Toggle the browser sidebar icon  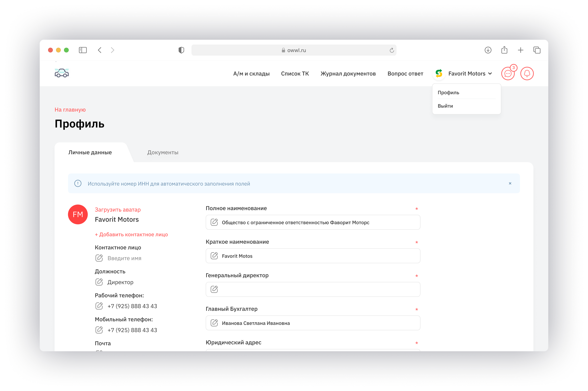83,50
